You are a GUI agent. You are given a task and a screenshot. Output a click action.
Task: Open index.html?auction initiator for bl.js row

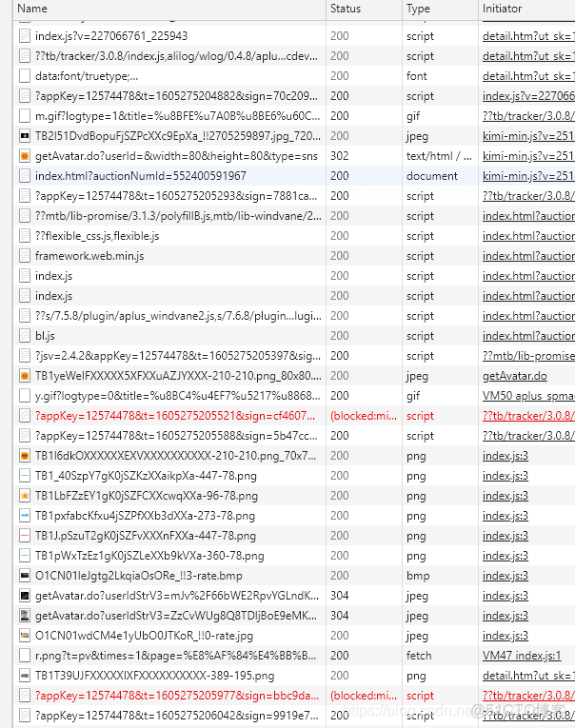528,336
